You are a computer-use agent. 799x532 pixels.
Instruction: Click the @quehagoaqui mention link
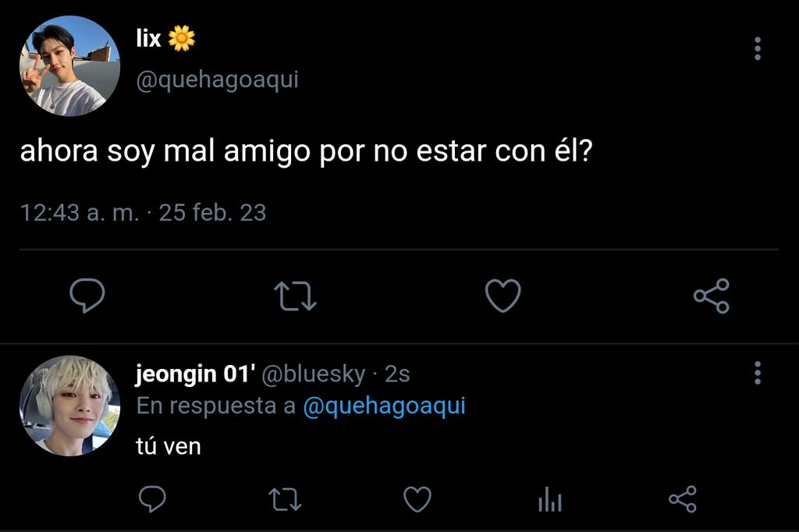click(384, 406)
